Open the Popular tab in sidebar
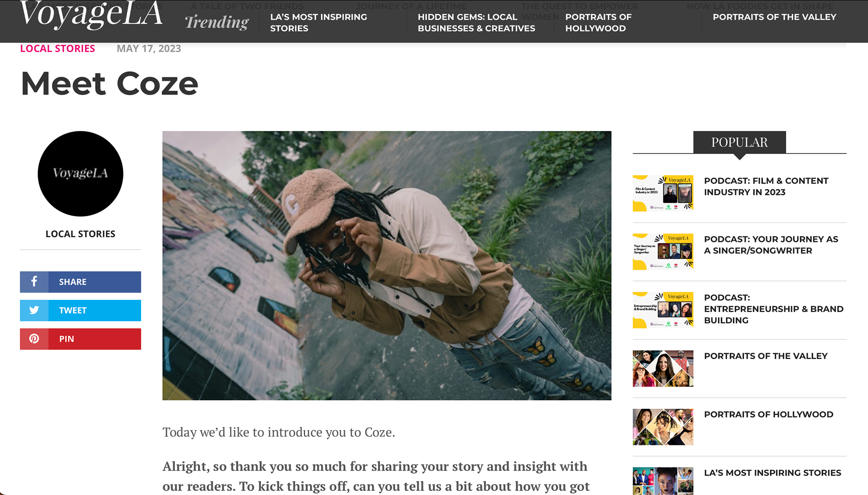Screen dimensions: 868x495 [x=740, y=142]
